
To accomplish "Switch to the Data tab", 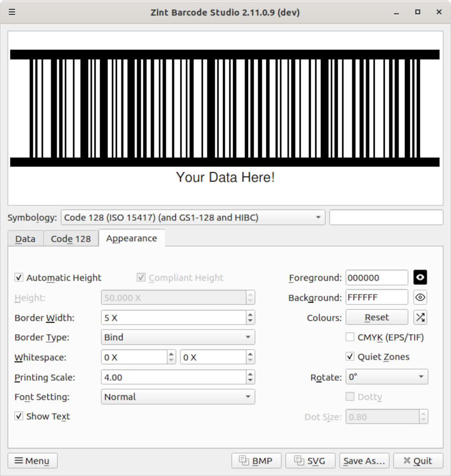I will (x=25, y=238).
